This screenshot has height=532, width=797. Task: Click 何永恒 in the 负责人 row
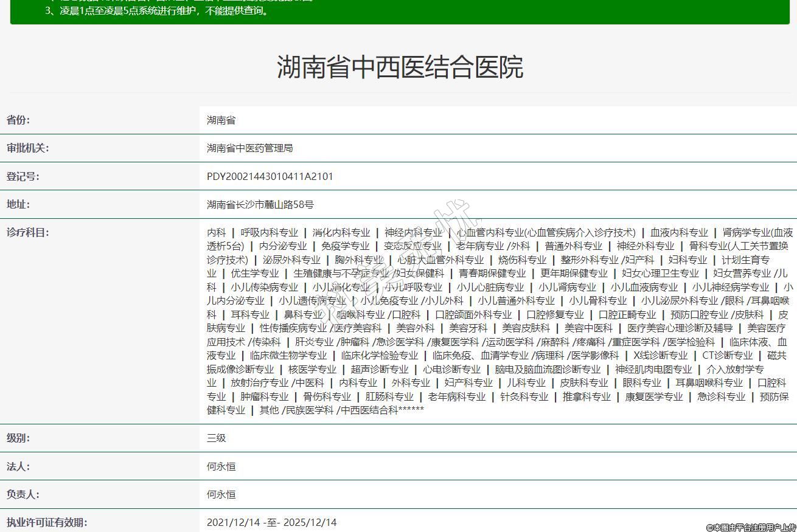(221, 494)
